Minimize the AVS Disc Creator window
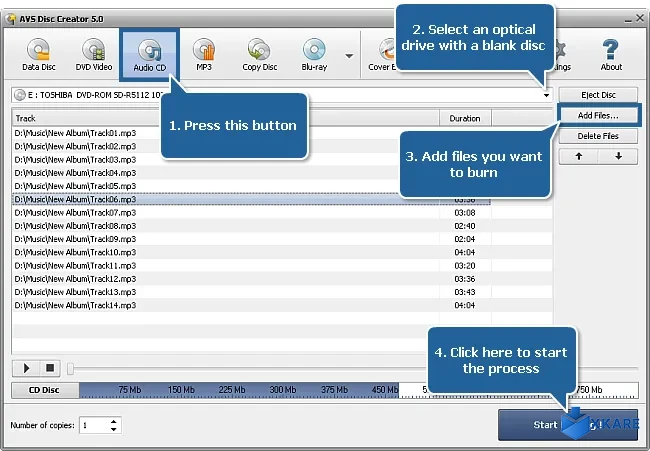Screen dimensions: 650x451 [x=629, y=19]
